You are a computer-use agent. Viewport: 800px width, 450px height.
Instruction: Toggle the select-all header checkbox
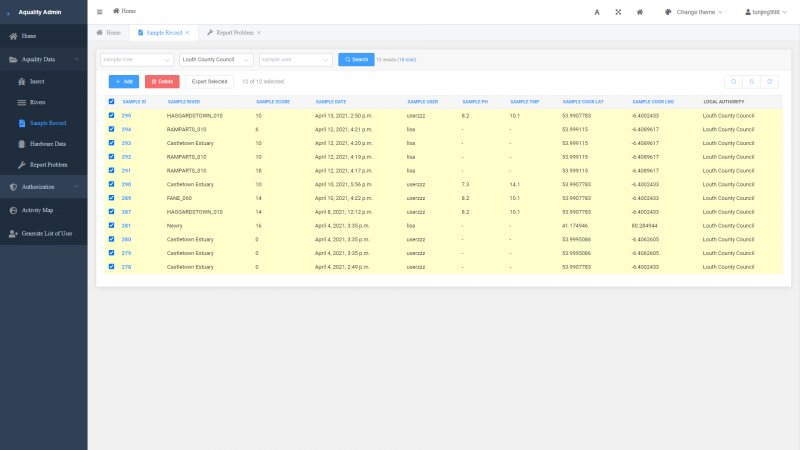[x=111, y=102]
